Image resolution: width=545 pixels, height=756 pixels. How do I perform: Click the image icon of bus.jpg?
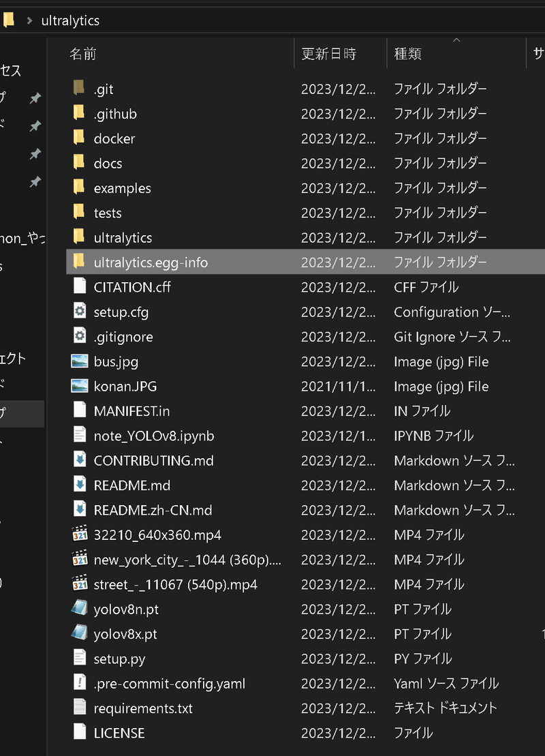click(x=79, y=361)
